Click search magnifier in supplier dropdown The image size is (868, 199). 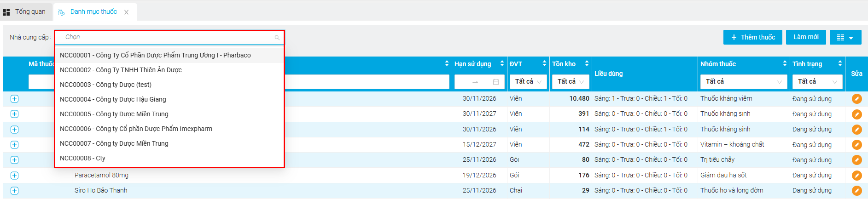[277, 38]
